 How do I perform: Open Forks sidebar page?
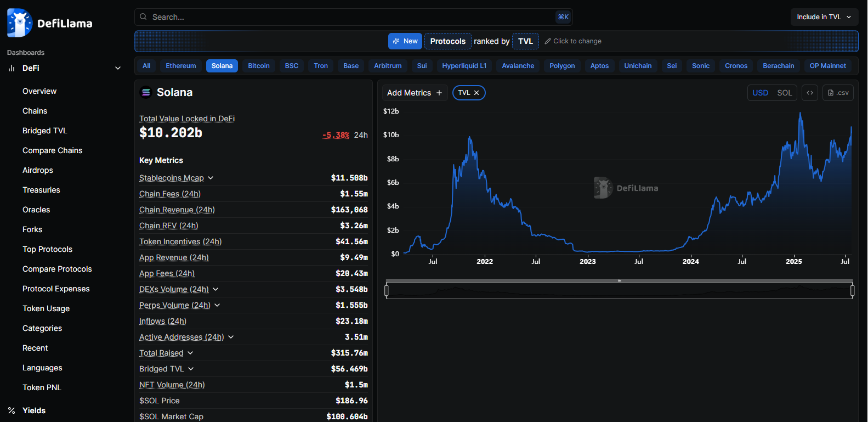point(32,229)
